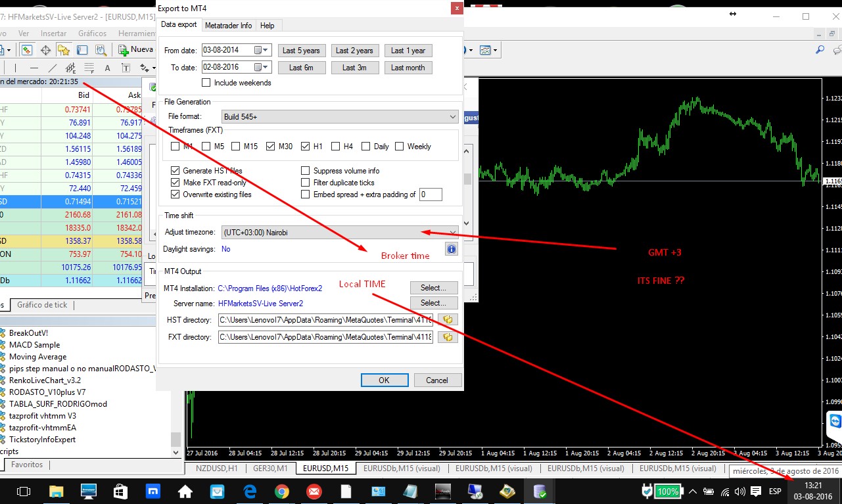Open the Favoritos navigator tab
Viewport: 842px width, 504px height.
tap(27, 465)
